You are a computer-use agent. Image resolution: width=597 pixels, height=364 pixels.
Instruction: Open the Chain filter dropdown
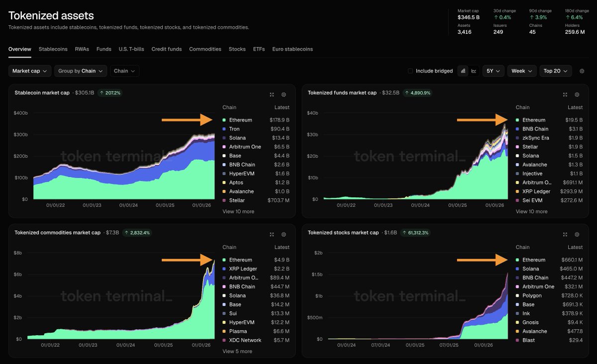[124, 71]
